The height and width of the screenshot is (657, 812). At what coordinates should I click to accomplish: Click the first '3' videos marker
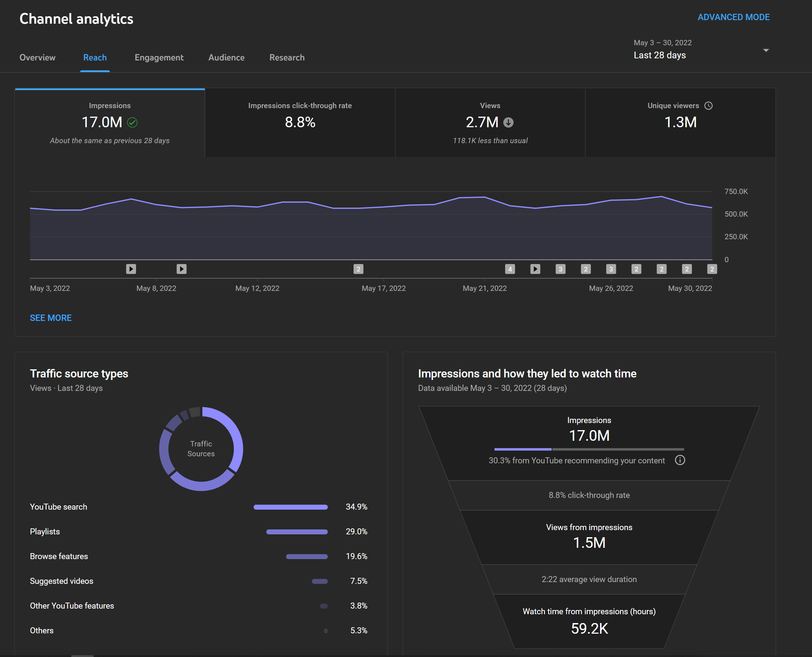click(x=561, y=269)
